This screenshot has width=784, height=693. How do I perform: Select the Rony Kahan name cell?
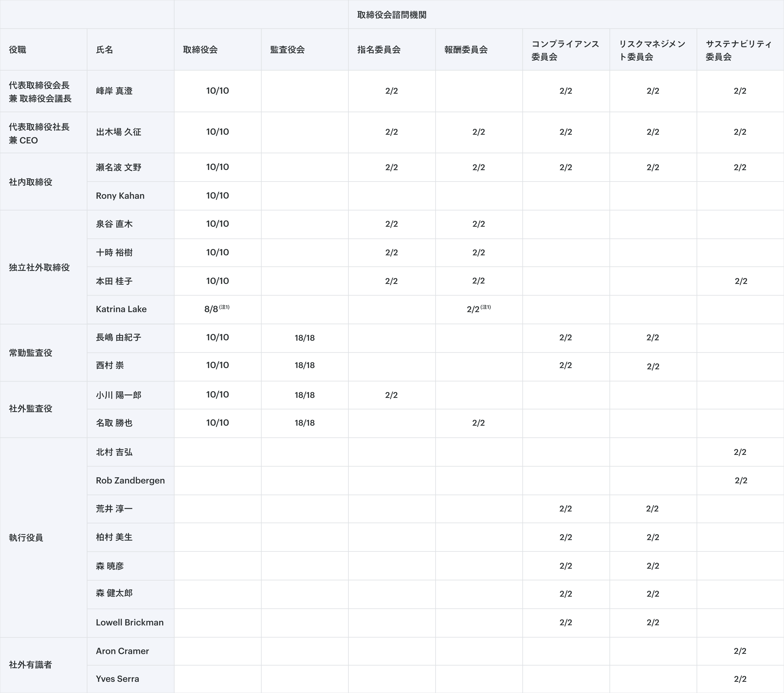pos(120,196)
